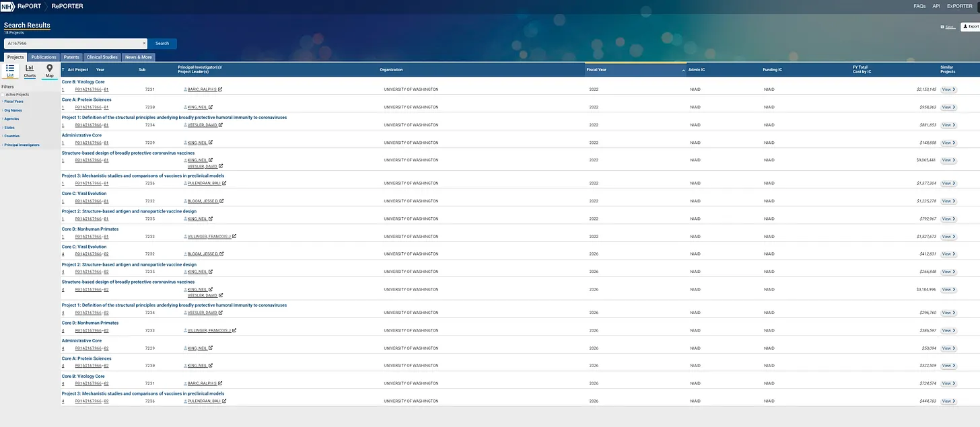
Task: View similar projects for the $958,363 row
Action: pyautogui.click(x=948, y=107)
